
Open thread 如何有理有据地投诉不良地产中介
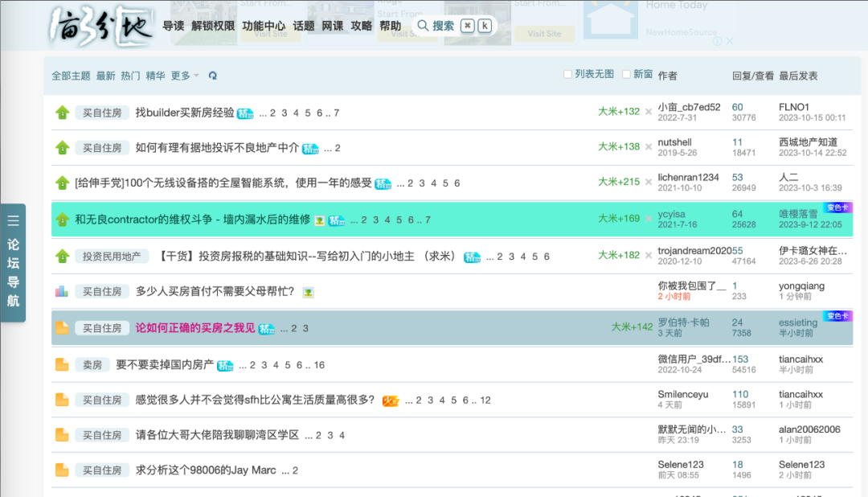[x=217, y=148]
